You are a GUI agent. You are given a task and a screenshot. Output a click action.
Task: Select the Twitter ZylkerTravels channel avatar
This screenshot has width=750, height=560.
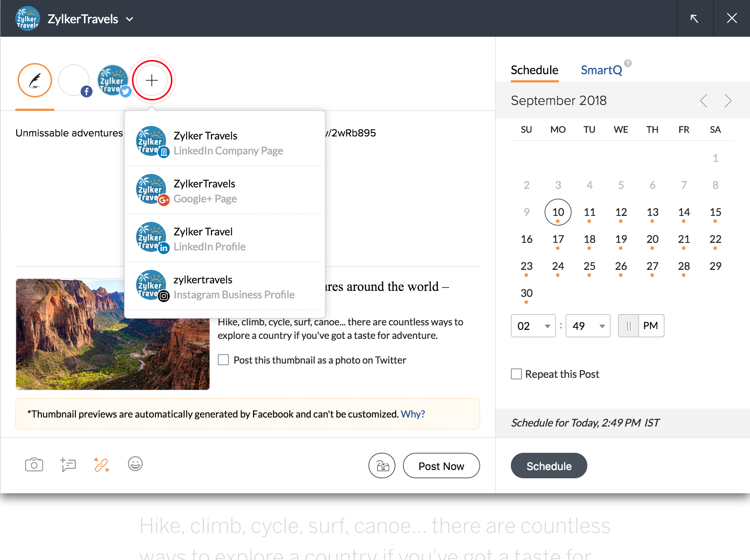tap(113, 80)
